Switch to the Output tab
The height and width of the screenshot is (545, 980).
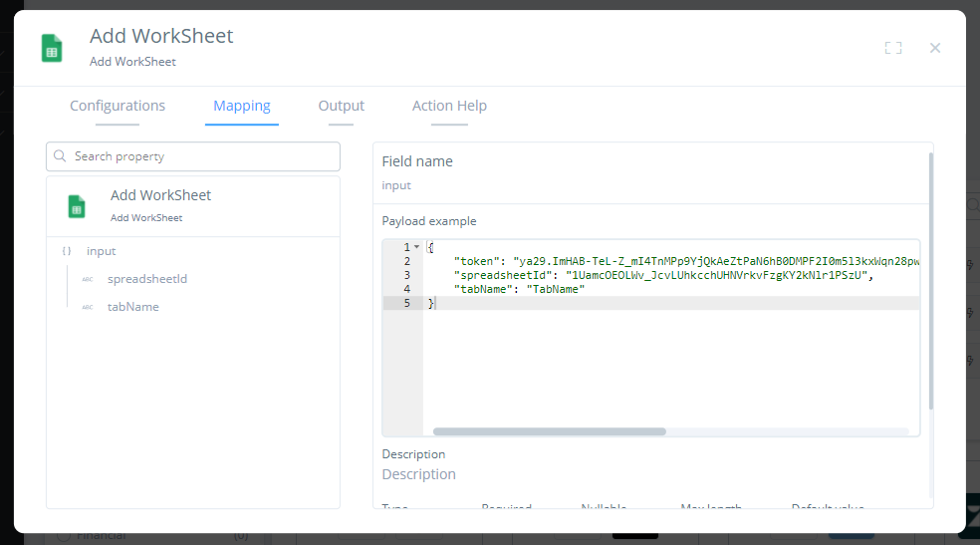click(x=342, y=106)
